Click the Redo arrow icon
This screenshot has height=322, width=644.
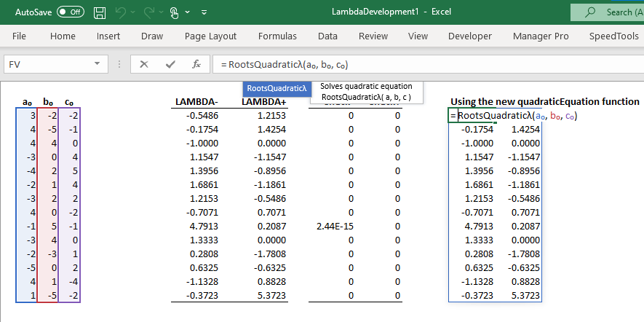149,12
